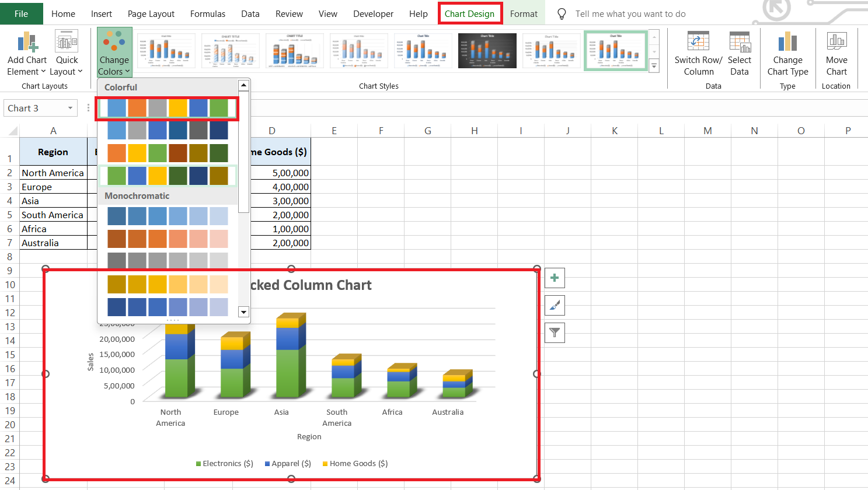This screenshot has width=868, height=490.
Task: Select the Region header cell
Action: pos(53,152)
